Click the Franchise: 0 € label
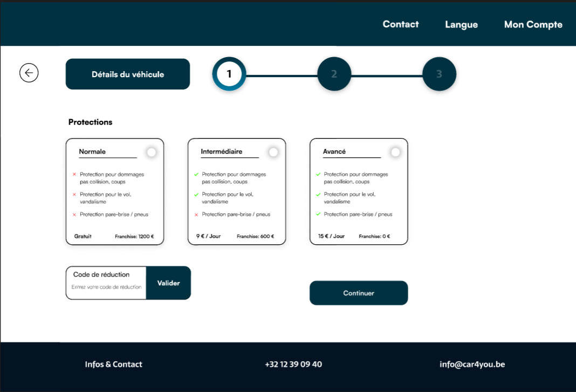Viewport: 576px width, 392px height. coord(374,236)
